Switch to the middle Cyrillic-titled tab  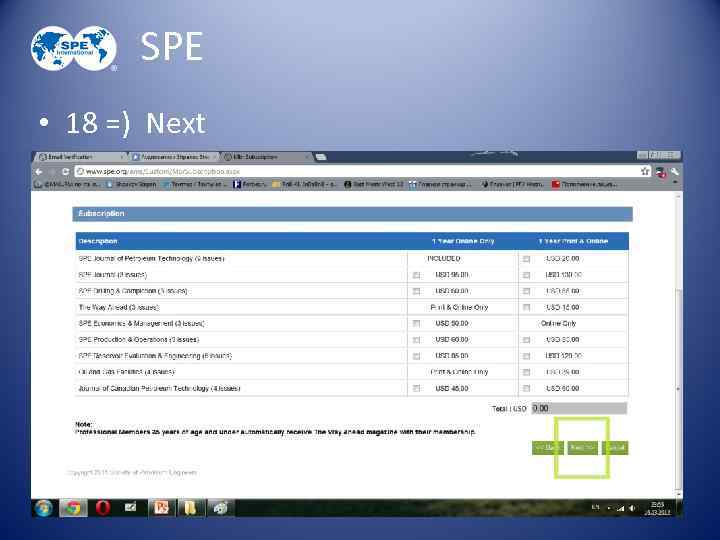[x=174, y=157]
